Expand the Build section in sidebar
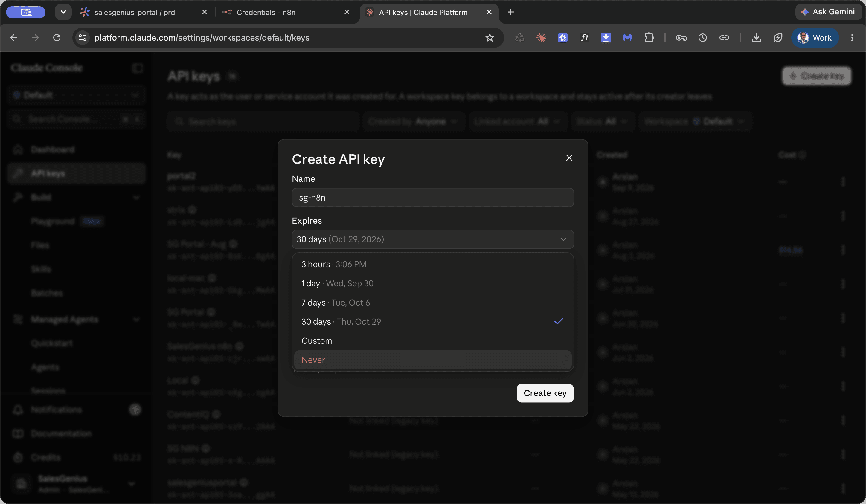 76,197
